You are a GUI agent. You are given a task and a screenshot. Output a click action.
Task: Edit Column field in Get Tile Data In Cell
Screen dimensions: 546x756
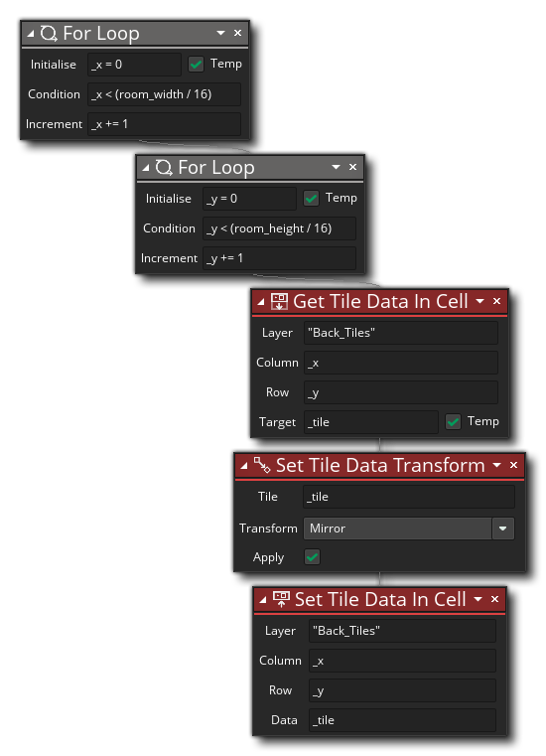pyautogui.click(x=401, y=363)
